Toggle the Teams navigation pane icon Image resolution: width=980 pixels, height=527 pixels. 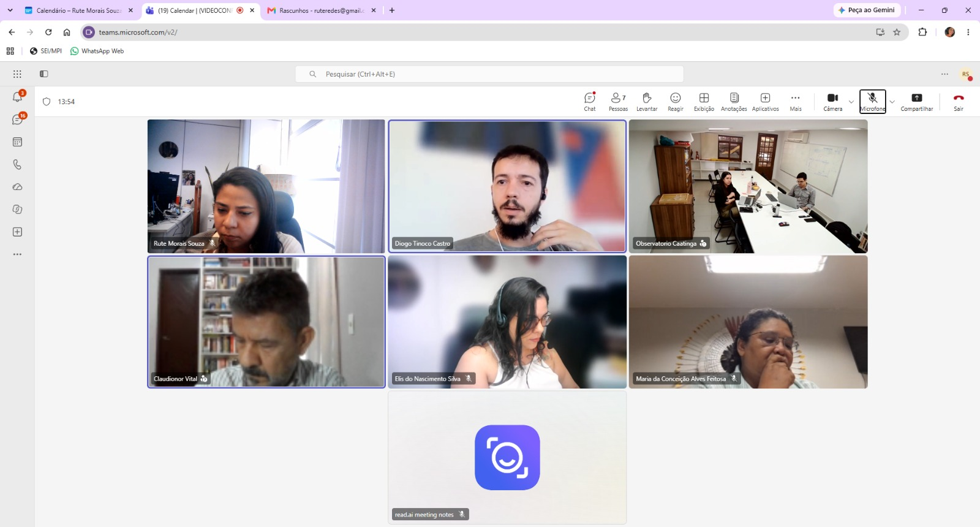click(x=44, y=74)
